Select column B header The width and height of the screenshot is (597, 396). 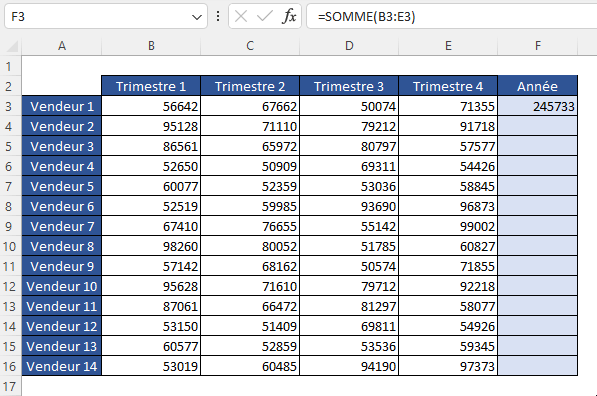(x=151, y=46)
